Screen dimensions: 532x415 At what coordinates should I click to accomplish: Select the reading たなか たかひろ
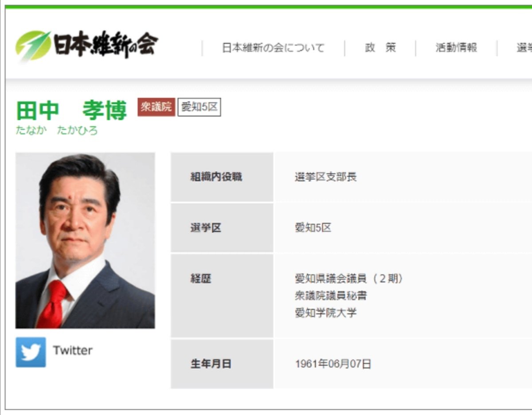(x=57, y=131)
